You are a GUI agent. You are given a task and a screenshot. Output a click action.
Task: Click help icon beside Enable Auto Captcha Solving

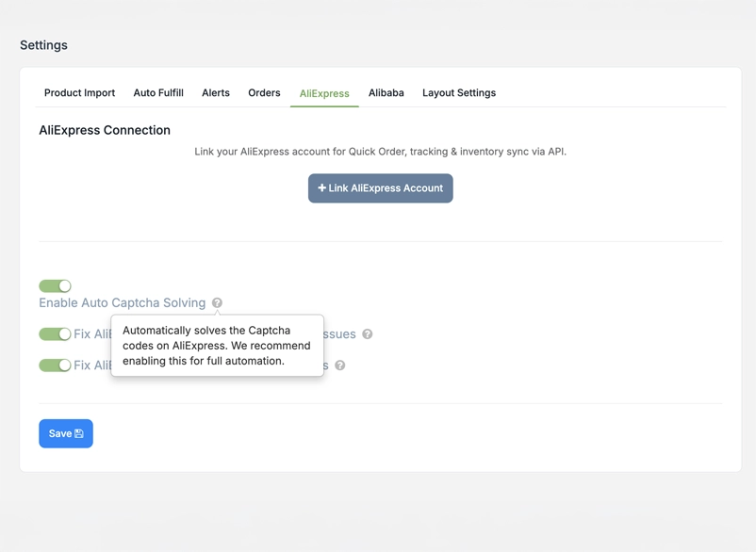(217, 303)
